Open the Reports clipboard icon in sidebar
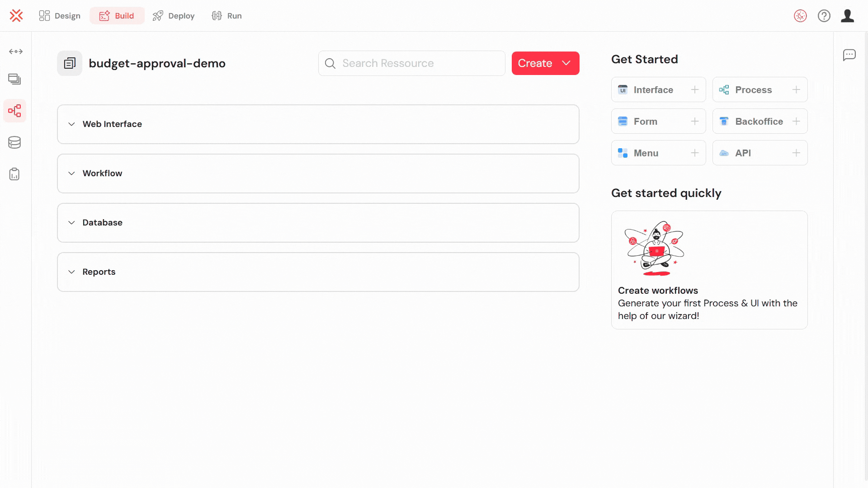 [x=15, y=174]
